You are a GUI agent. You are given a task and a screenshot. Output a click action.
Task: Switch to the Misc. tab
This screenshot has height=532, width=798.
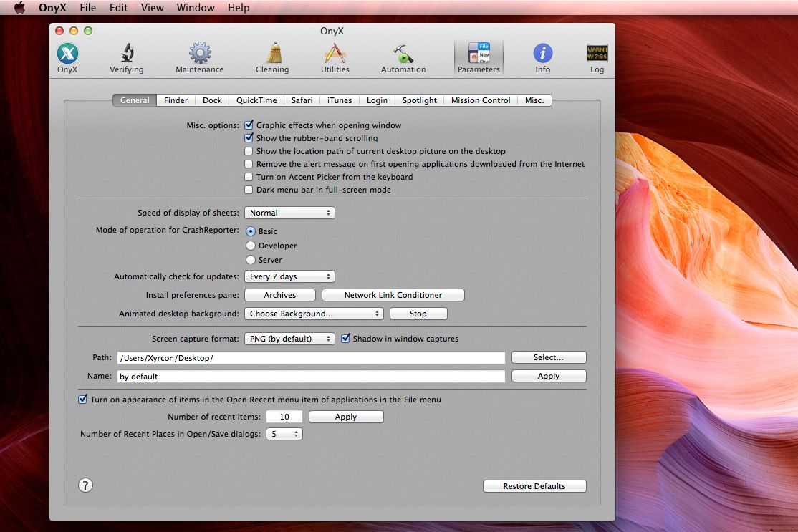[x=534, y=100]
